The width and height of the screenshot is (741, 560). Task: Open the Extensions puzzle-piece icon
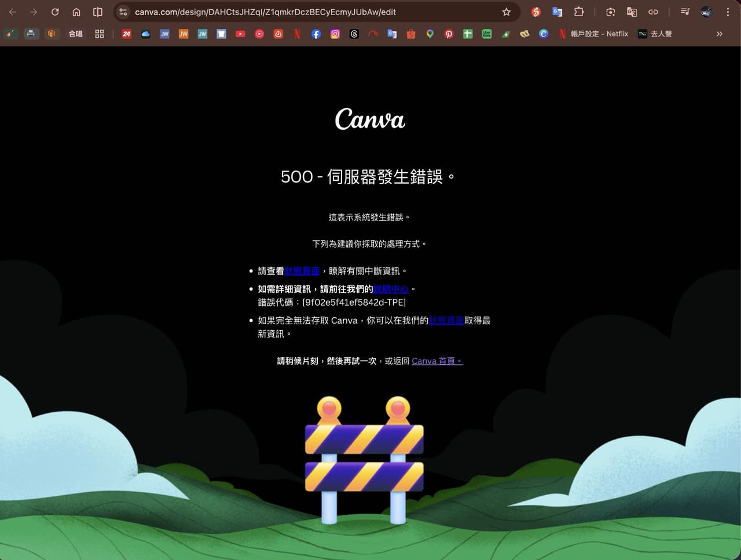[x=579, y=12]
